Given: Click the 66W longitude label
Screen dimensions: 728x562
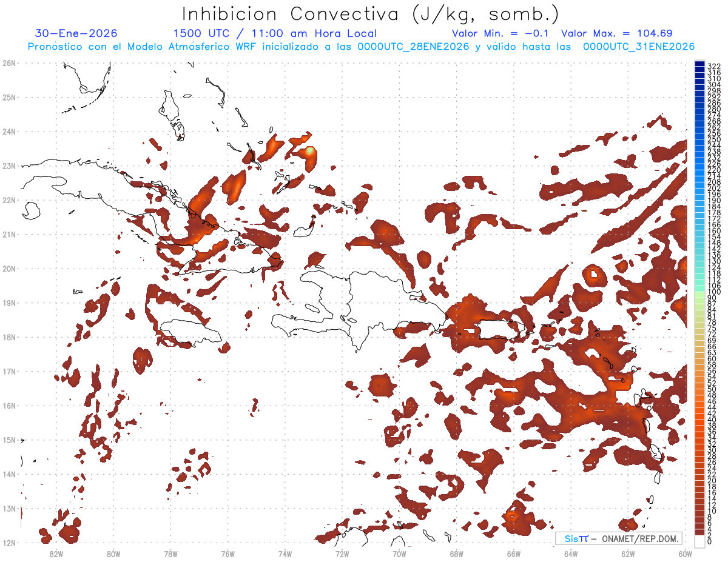Looking at the screenshot, I should tap(514, 554).
